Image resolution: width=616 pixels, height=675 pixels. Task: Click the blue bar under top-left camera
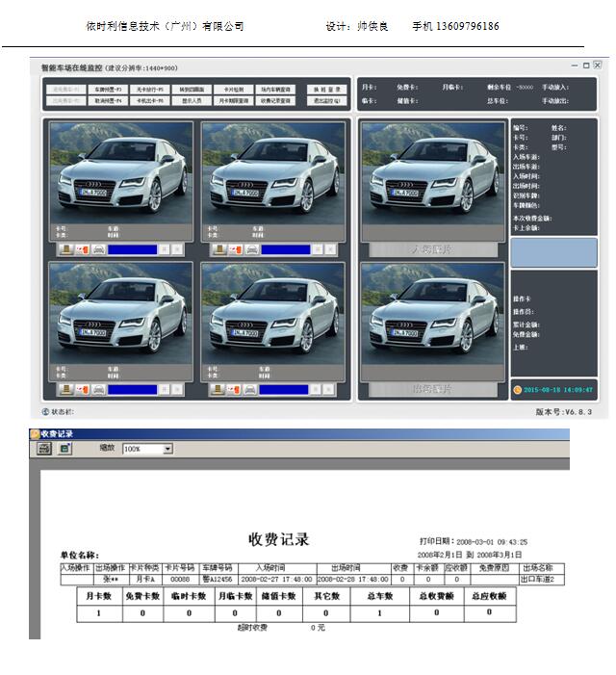pyautogui.click(x=131, y=249)
